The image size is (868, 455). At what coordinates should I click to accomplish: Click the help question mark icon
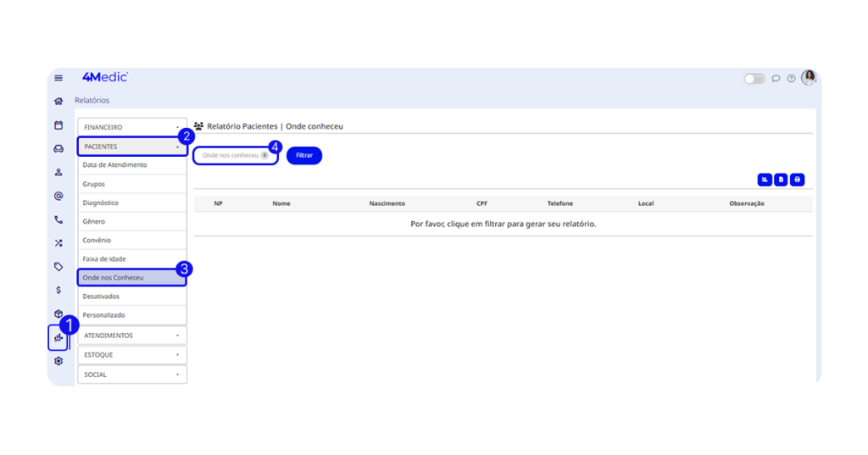tap(791, 79)
